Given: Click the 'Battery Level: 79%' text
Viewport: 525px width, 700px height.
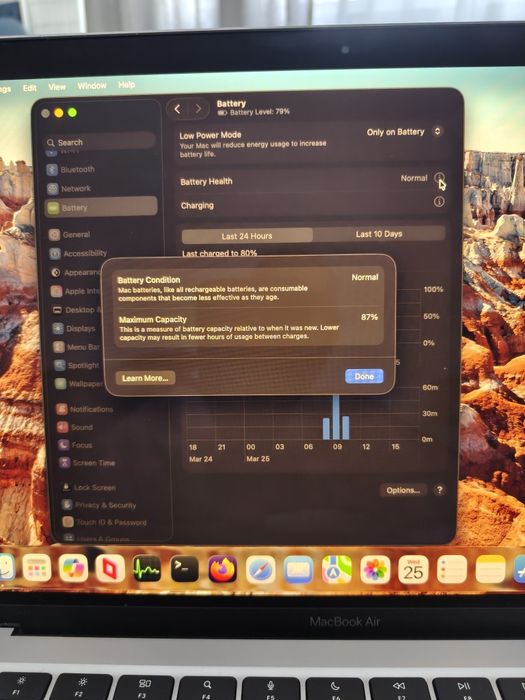Looking at the screenshot, I should [260, 112].
